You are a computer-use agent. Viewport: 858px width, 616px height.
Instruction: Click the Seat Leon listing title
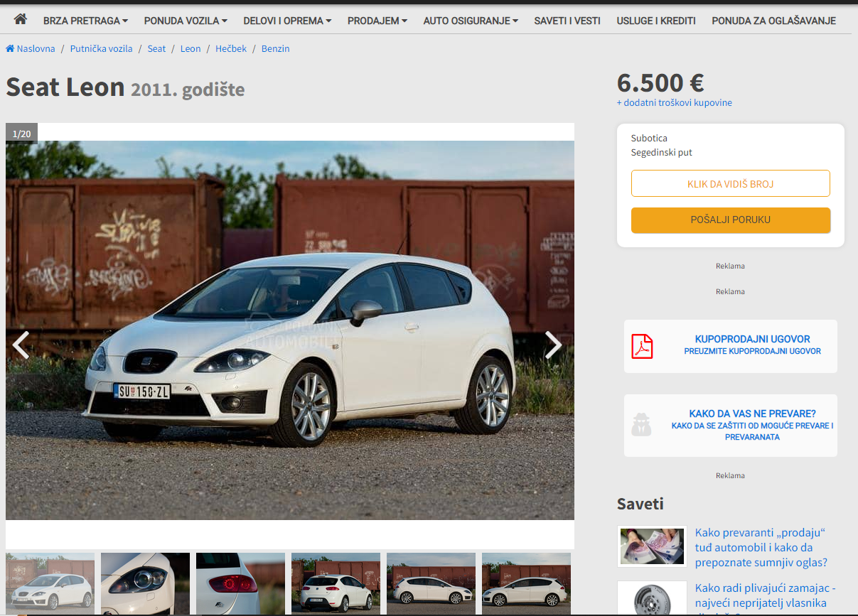125,87
